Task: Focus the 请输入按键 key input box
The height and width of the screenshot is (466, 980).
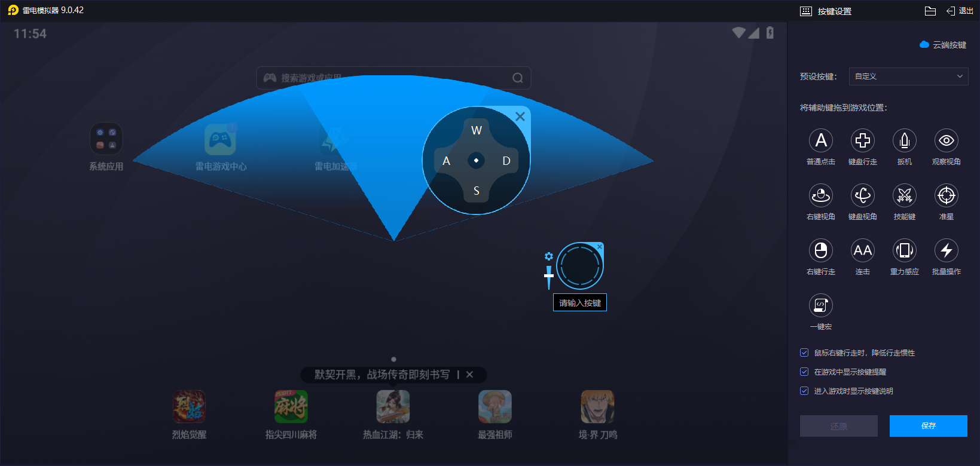Action: coord(580,303)
